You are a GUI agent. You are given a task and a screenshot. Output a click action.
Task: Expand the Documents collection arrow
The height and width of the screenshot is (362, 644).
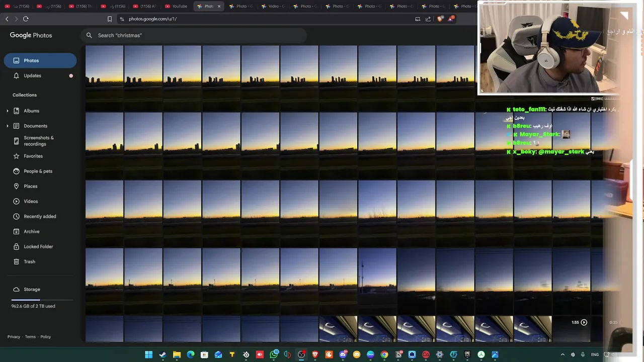tap(8, 126)
